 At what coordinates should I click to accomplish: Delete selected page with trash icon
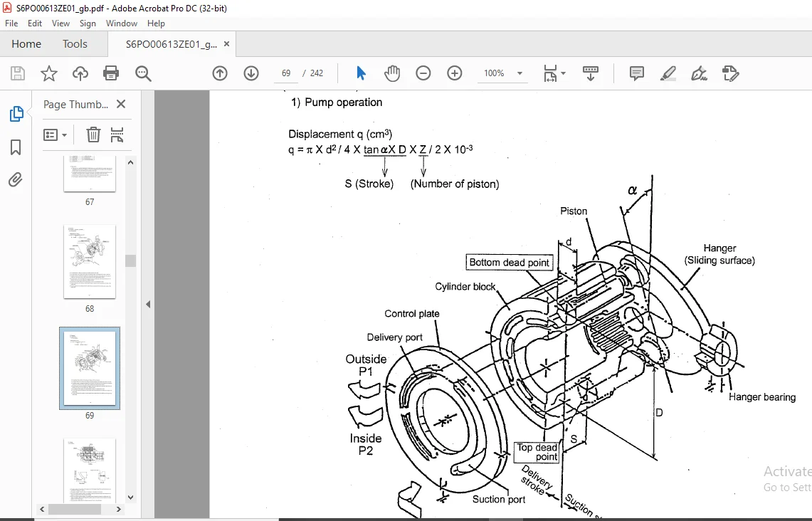[x=93, y=135]
